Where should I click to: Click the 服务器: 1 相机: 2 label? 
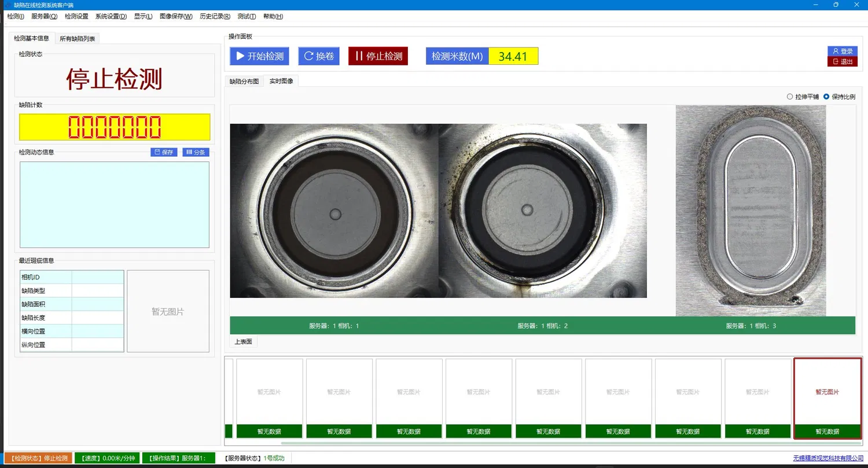tap(543, 326)
